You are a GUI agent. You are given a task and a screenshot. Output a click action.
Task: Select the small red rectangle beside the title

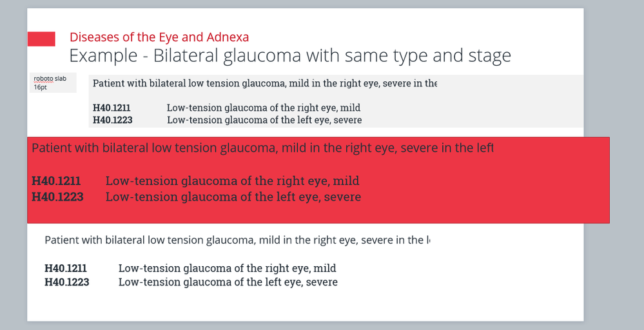point(41,39)
